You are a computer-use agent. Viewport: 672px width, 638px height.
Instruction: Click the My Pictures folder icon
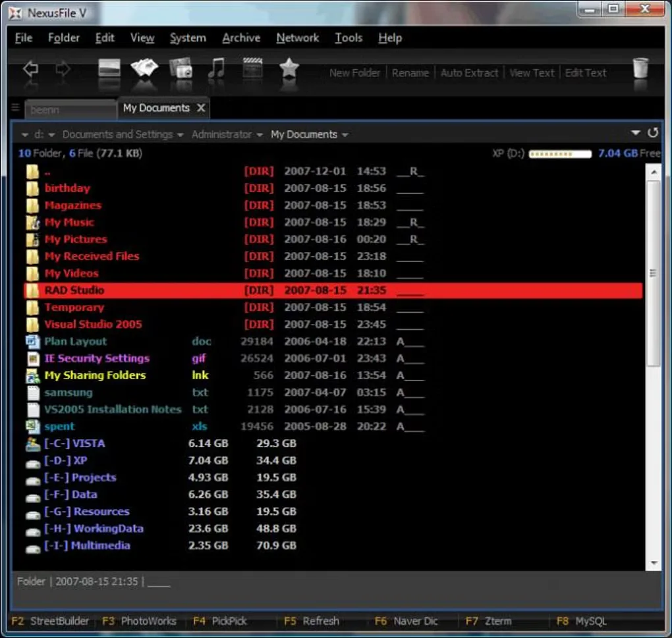[32, 240]
